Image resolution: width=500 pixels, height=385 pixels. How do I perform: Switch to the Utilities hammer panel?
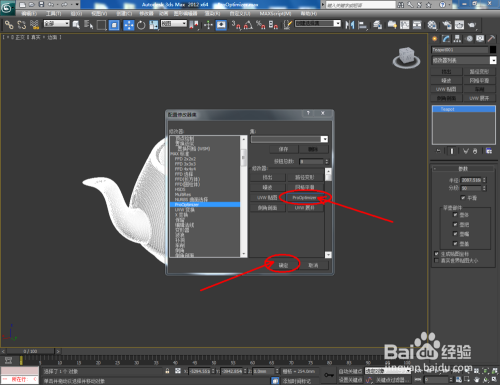click(x=491, y=39)
